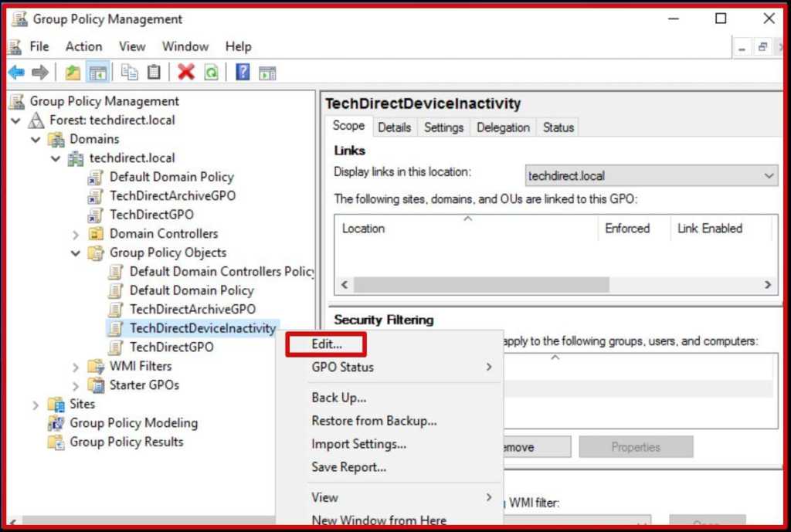The image size is (791, 532).
Task: Click the red X Delete toolbar icon
Action: 186,73
